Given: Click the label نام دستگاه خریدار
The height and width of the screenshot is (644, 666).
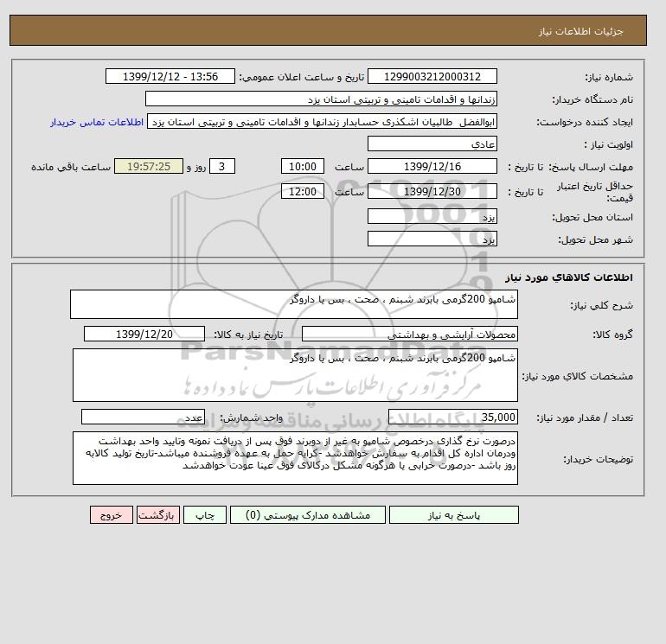Looking at the screenshot, I should click(x=592, y=99).
